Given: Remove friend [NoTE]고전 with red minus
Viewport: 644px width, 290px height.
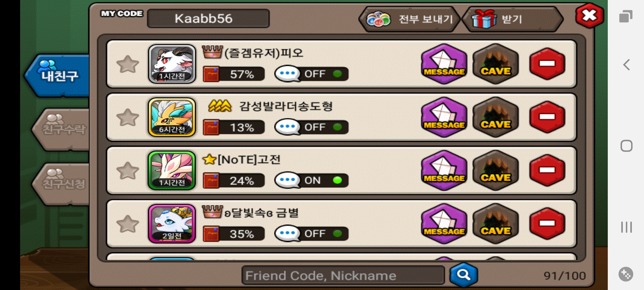Looking at the screenshot, I should (x=547, y=170).
